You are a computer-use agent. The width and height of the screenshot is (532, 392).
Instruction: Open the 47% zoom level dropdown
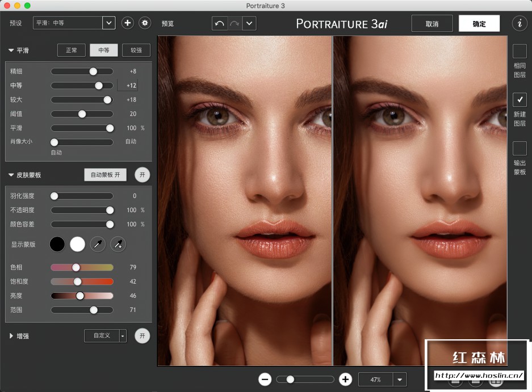pyautogui.click(x=401, y=380)
